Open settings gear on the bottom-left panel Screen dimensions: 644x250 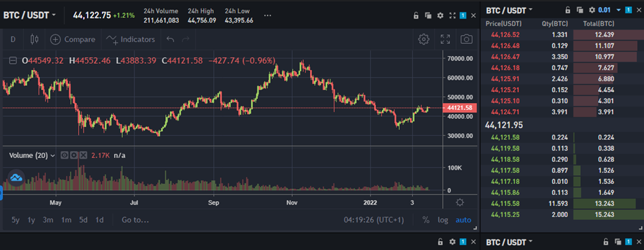pos(452,242)
